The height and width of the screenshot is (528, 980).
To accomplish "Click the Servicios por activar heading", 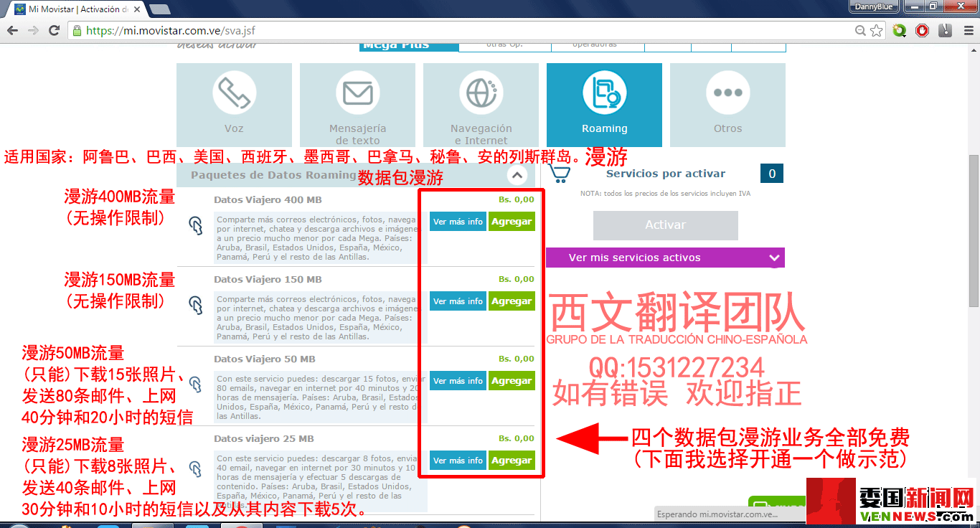I will click(666, 174).
